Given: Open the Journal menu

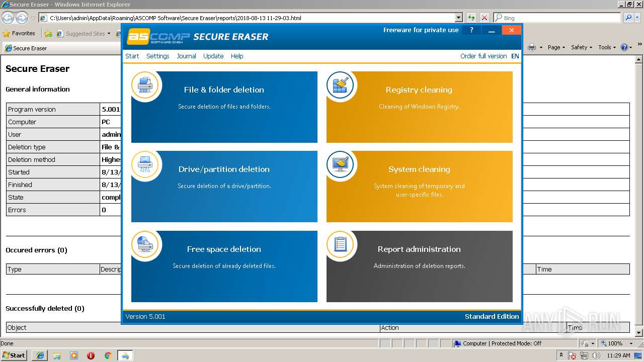Looking at the screenshot, I should point(186,56).
